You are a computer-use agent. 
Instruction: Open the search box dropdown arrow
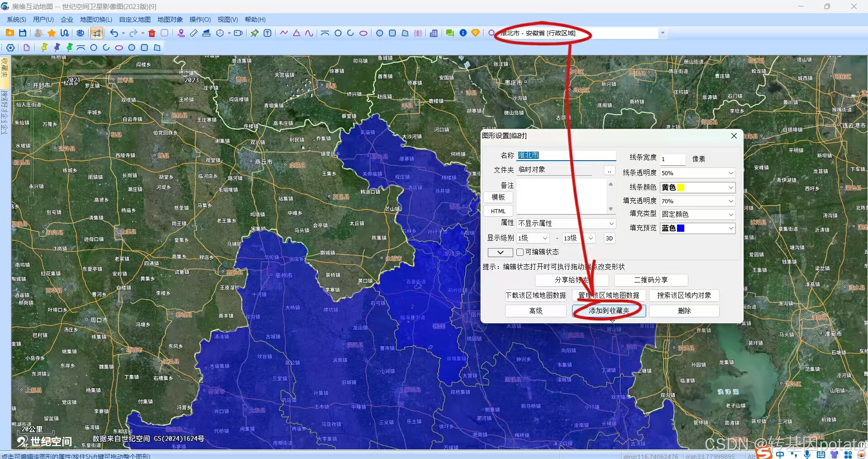(663, 33)
